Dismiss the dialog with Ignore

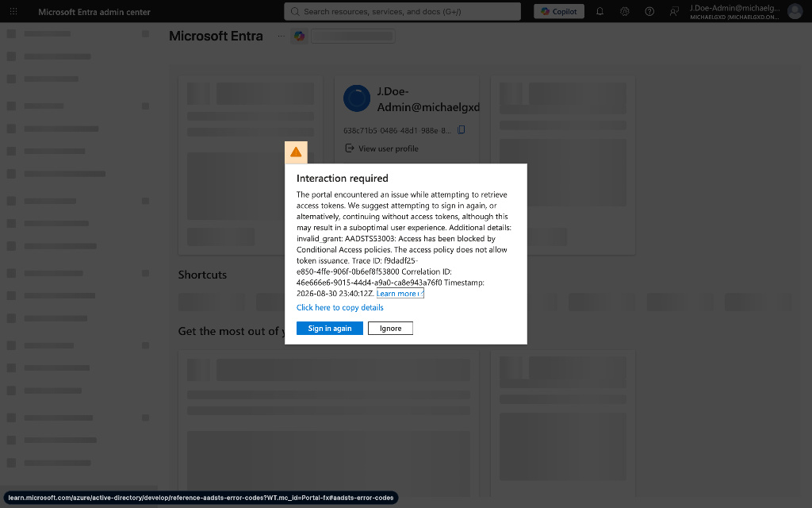(x=390, y=328)
